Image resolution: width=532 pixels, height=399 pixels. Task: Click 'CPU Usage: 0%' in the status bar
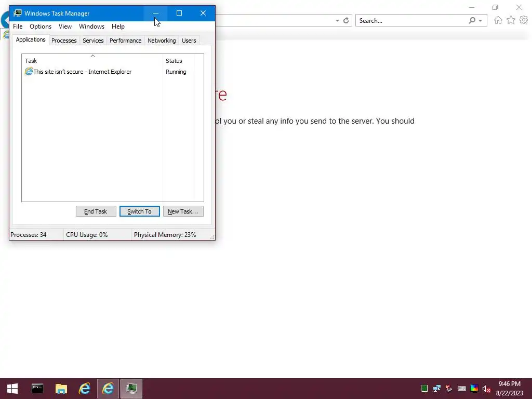tap(87, 235)
